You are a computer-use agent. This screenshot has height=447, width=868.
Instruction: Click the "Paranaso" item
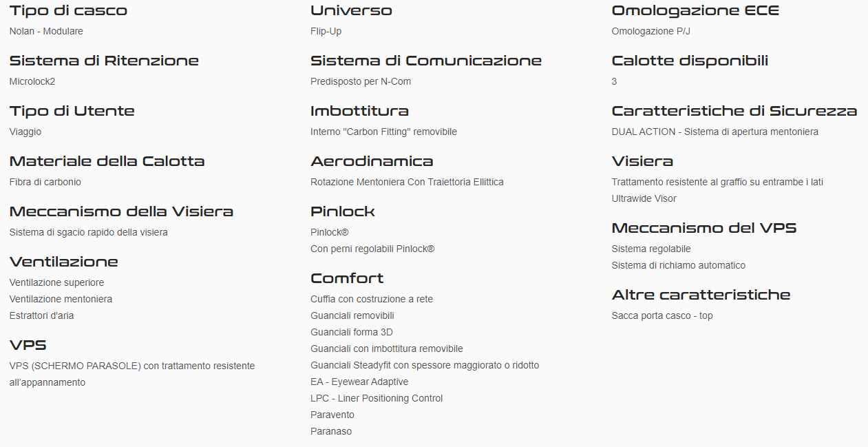click(x=331, y=431)
